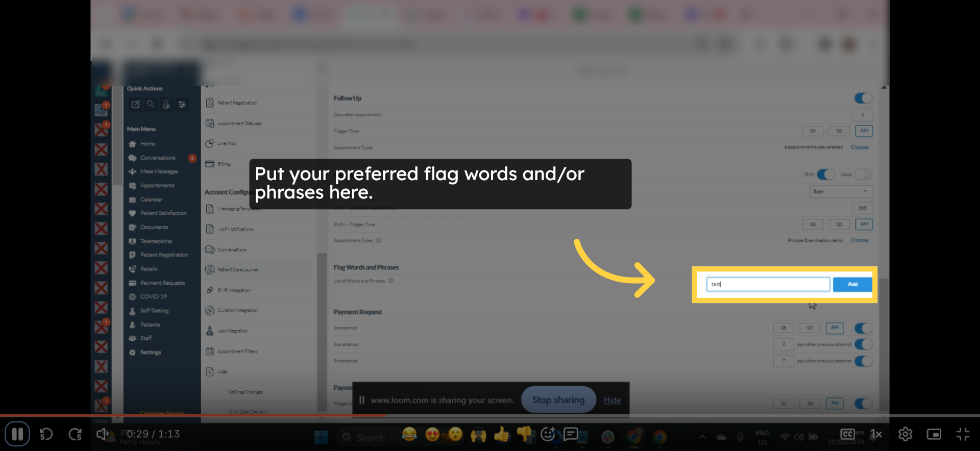React with the heart-eyes emoji
Viewport: 980px width, 451px height.
coord(432,434)
